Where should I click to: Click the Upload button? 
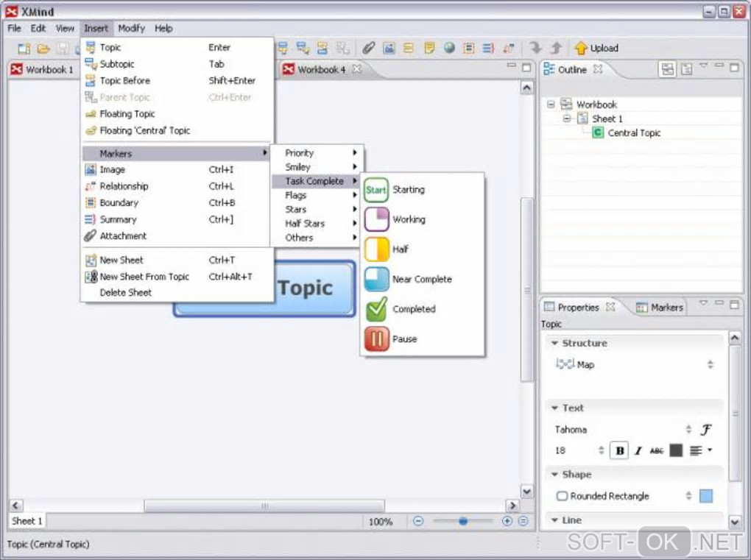597,48
